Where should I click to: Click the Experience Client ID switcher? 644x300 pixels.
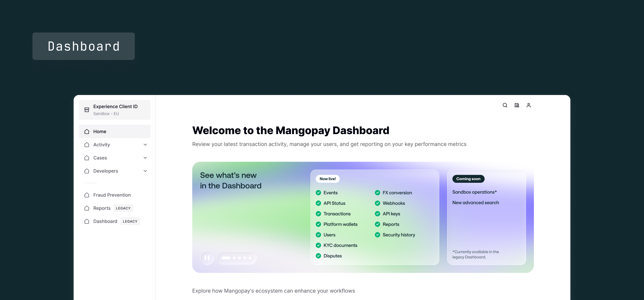pos(115,110)
